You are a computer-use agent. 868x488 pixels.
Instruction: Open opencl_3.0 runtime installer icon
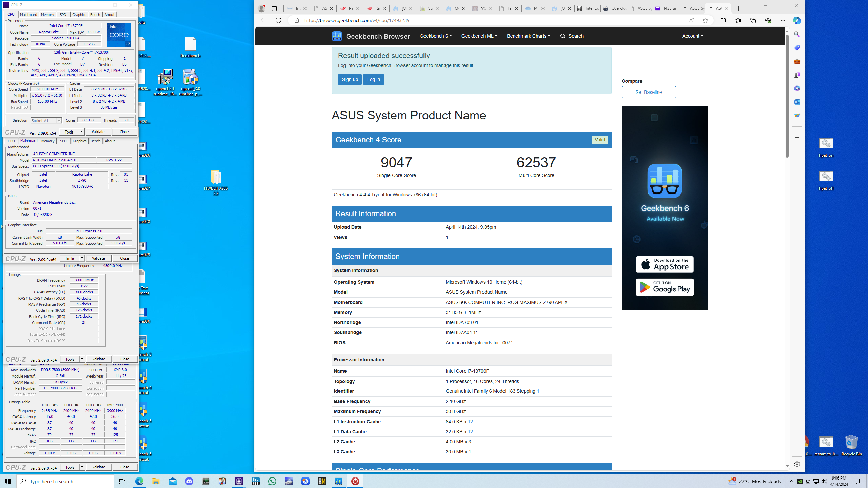[190, 83]
